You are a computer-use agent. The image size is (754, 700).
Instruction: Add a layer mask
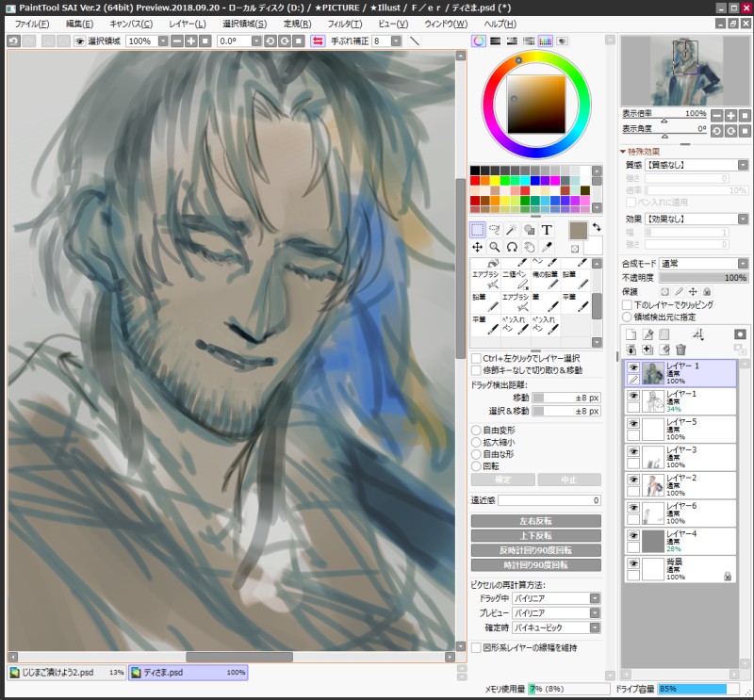[x=740, y=334]
